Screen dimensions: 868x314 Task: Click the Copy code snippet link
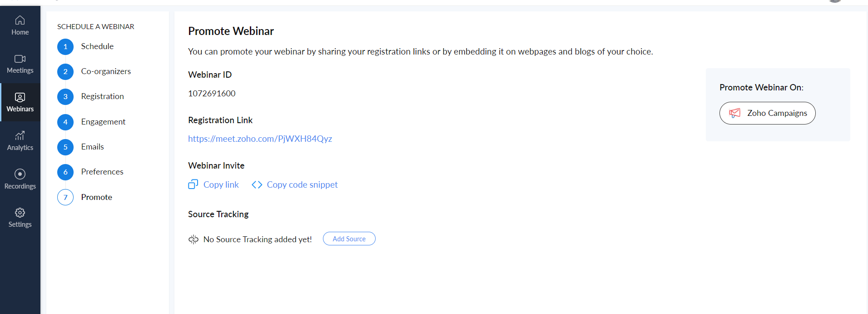(x=302, y=184)
